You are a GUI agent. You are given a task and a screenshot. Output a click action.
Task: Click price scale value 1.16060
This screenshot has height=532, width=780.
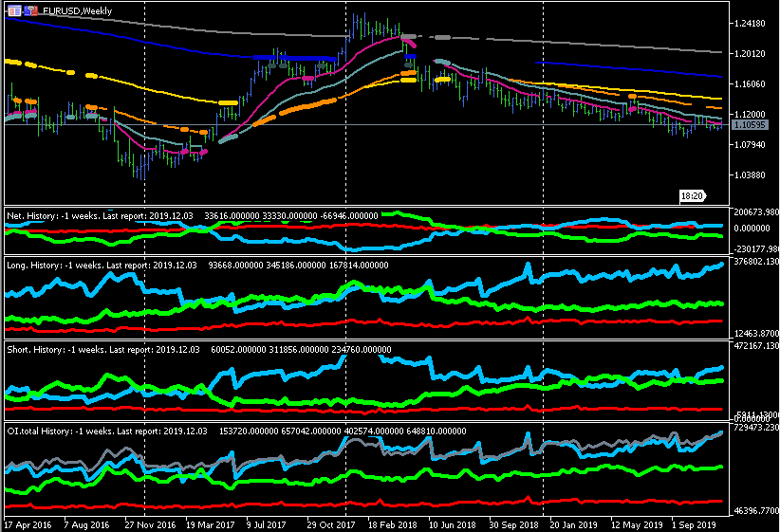750,83
